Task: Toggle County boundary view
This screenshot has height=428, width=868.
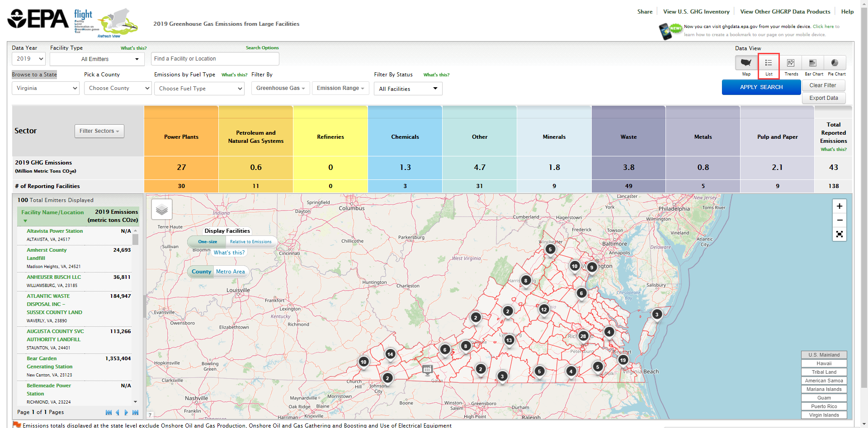Action: click(x=201, y=272)
